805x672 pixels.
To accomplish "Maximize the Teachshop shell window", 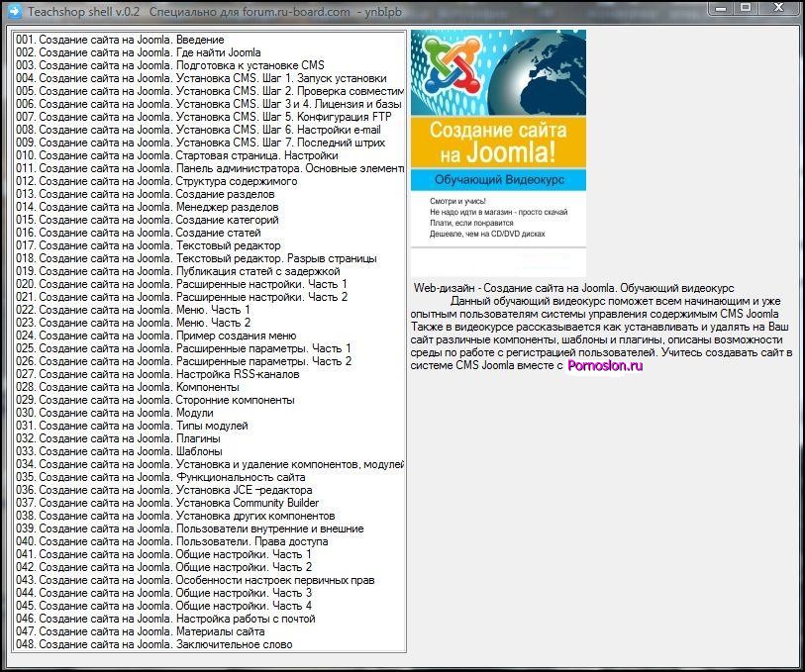I will click(746, 8).
